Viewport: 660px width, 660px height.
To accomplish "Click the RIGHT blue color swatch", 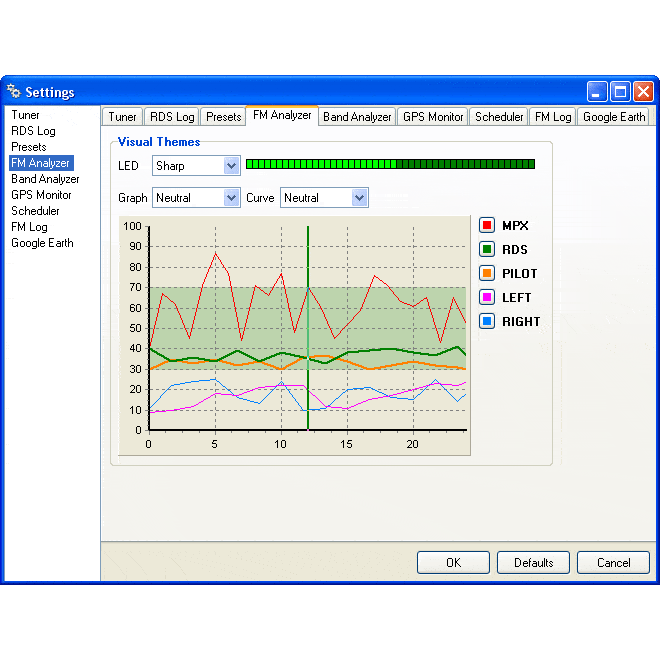I will 488,322.
